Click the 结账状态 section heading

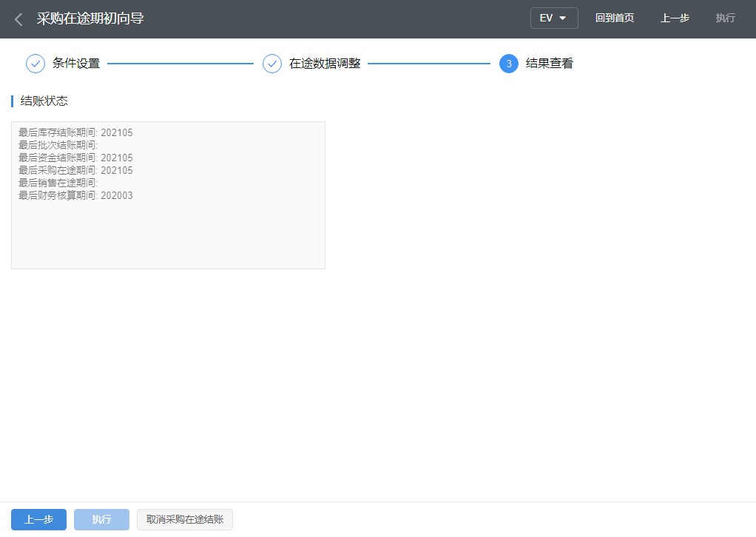point(44,101)
